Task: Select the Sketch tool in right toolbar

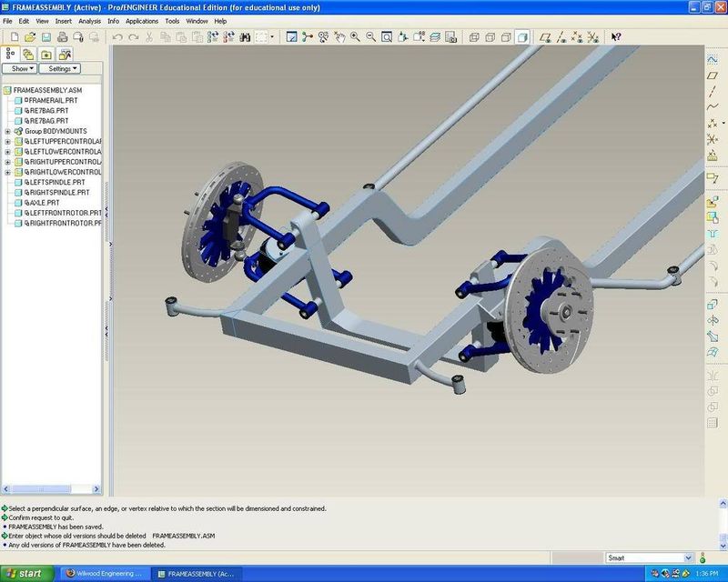Action: pyautogui.click(x=713, y=57)
